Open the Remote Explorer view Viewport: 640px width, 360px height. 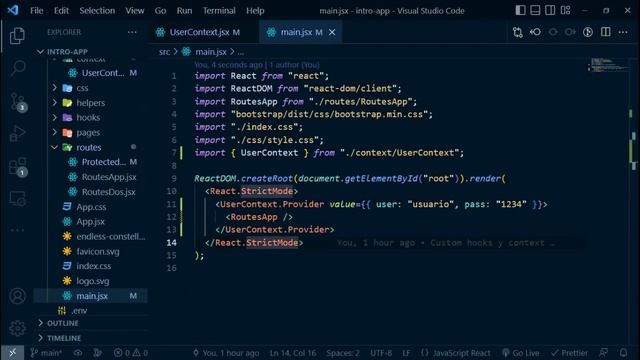coord(17,199)
